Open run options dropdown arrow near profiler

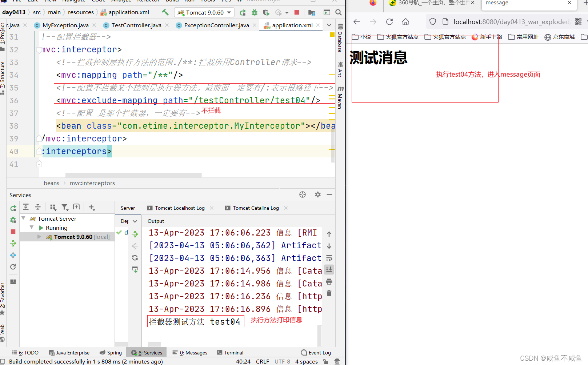click(287, 13)
